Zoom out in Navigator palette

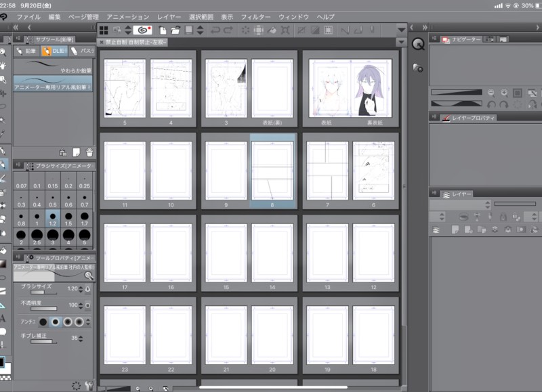491,93
